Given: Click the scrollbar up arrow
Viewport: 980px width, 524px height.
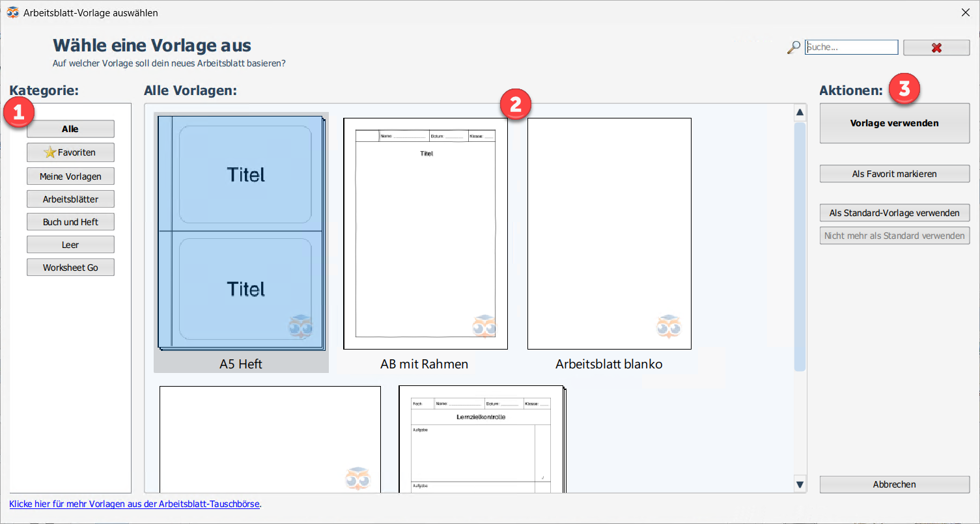Looking at the screenshot, I should [x=800, y=111].
